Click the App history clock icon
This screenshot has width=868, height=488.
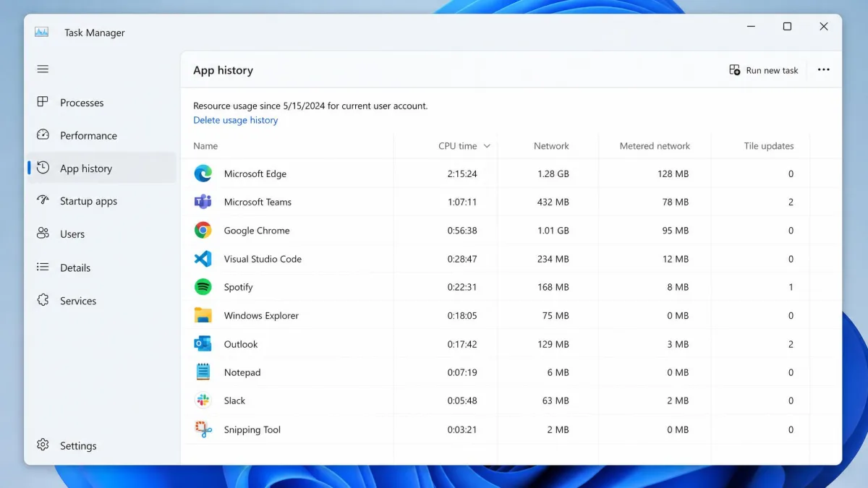43,168
